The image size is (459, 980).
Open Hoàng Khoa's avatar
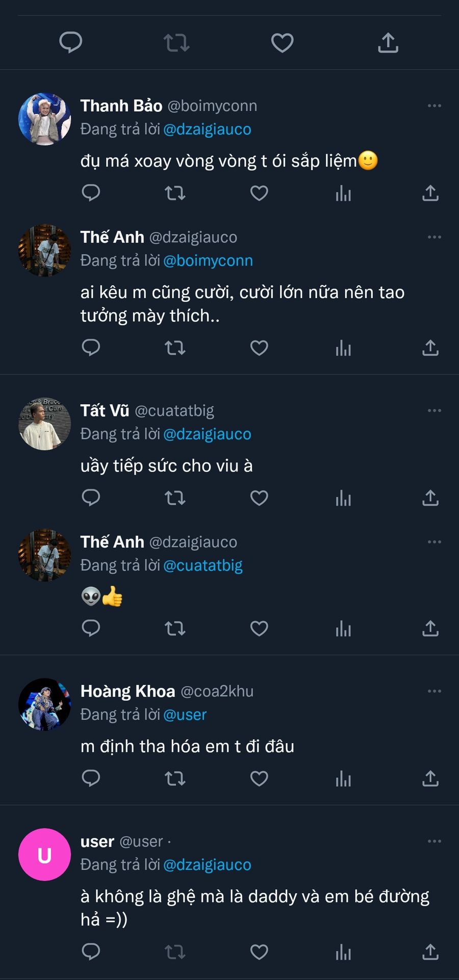click(44, 704)
